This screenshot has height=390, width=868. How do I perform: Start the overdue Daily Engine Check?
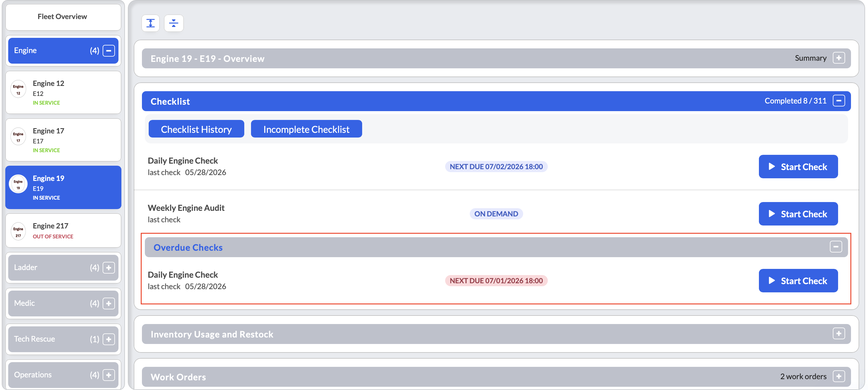[798, 280]
